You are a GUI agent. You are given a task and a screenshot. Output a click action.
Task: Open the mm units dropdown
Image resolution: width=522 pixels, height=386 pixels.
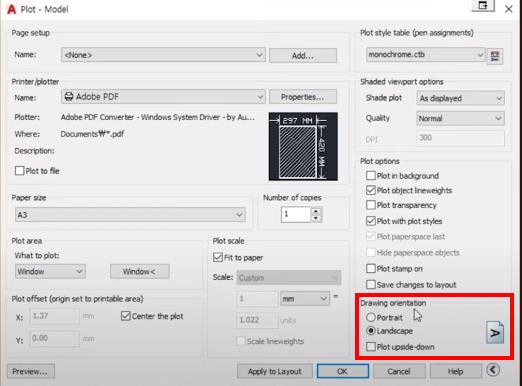[305, 299]
